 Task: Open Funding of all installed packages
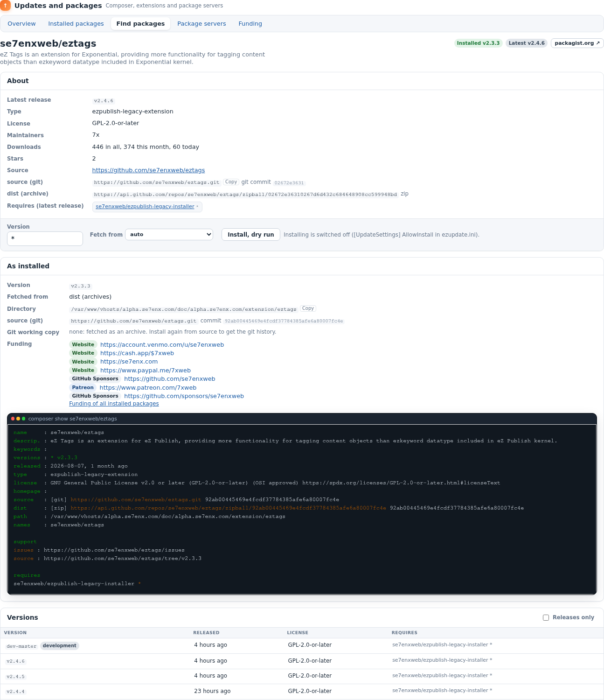click(114, 404)
